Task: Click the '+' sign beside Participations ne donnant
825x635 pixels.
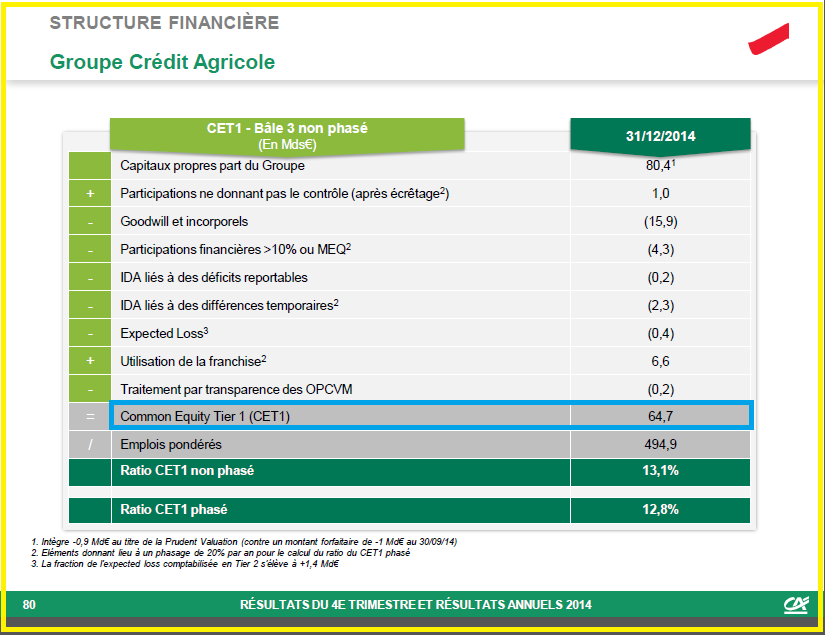Action: (90, 193)
